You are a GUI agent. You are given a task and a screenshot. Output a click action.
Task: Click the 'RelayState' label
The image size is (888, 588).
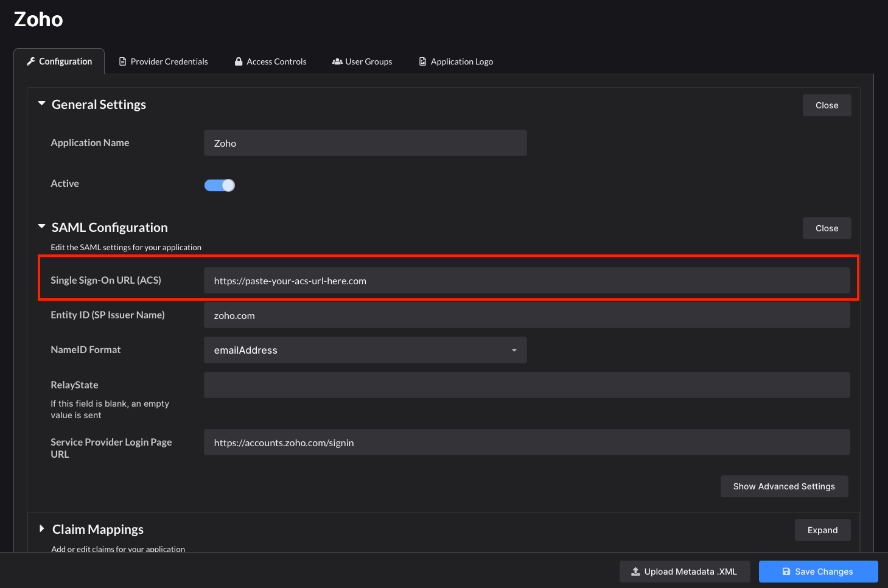(x=74, y=385)
